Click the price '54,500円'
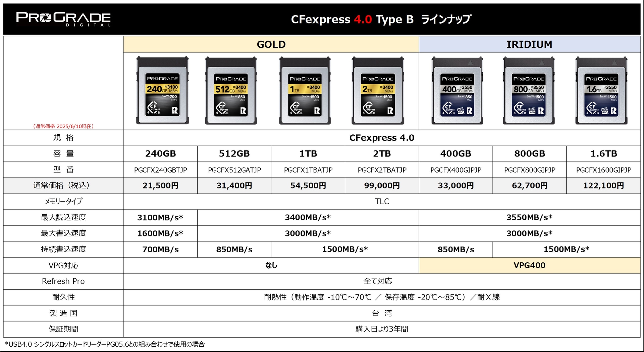Screen dimensions: 644x352 (308, 186)
